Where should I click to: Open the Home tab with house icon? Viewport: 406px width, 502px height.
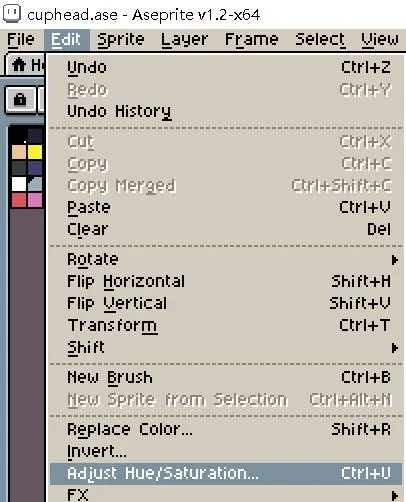(25, 65)
